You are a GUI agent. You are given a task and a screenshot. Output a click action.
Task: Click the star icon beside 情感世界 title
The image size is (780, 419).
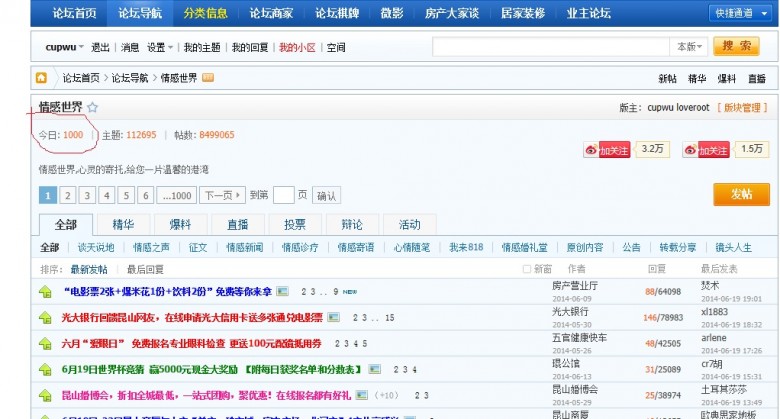93,108
